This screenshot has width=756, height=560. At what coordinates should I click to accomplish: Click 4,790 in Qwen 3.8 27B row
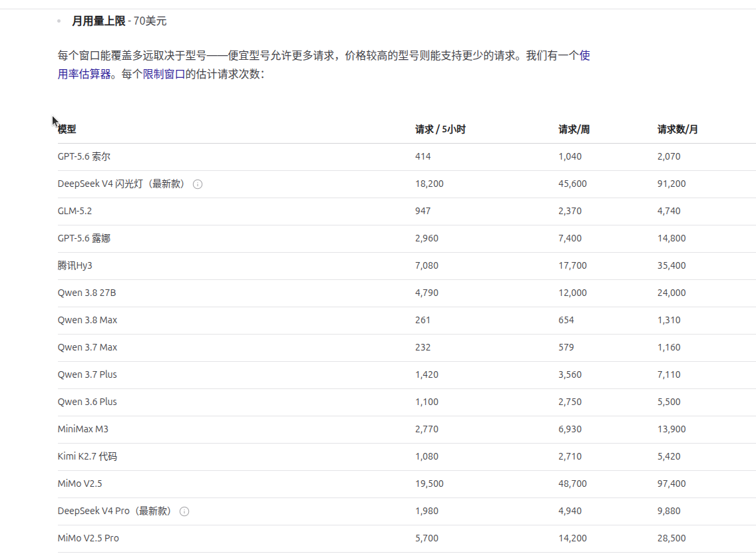(x=427, y=293)
